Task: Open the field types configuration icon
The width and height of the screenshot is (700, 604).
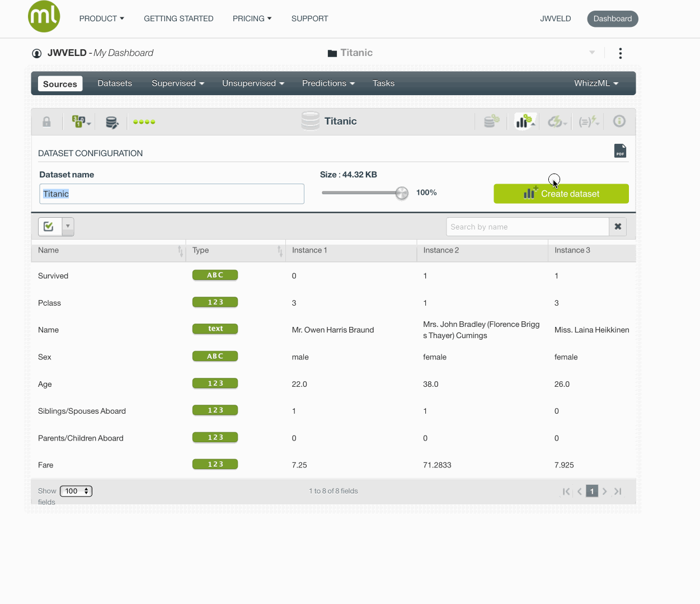Action: point(81,121)
